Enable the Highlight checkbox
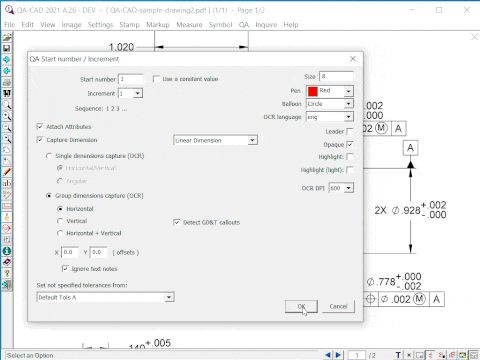The width and height of the screenshot is (480, 360). click(x=350, y=157)
